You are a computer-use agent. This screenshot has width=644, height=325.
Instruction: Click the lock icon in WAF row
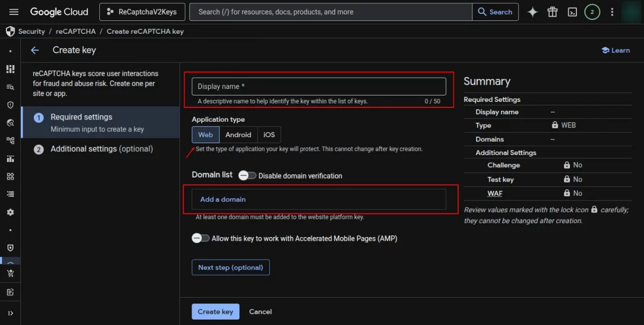tap(567, 193)
